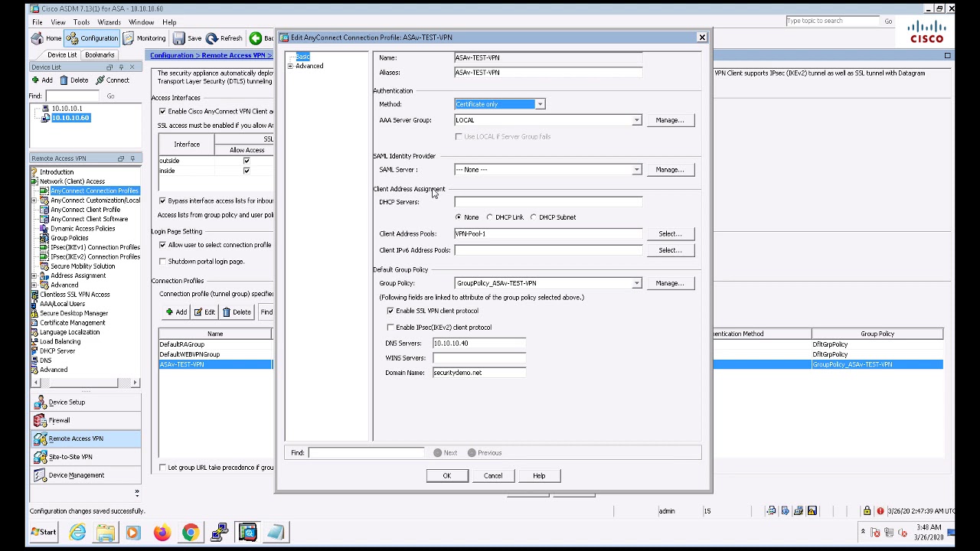Open the SAML Server dropdown
This screenshot has height=551, width=980.
636,170
